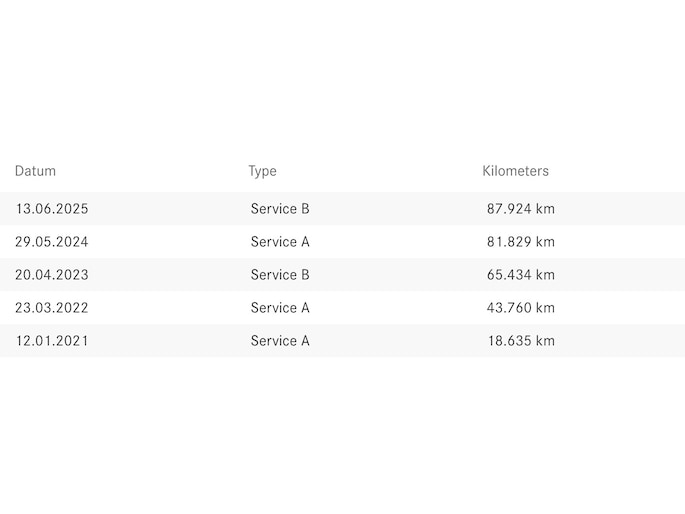
Task: Select the date 13.06.2025
Action: (52, 209)
